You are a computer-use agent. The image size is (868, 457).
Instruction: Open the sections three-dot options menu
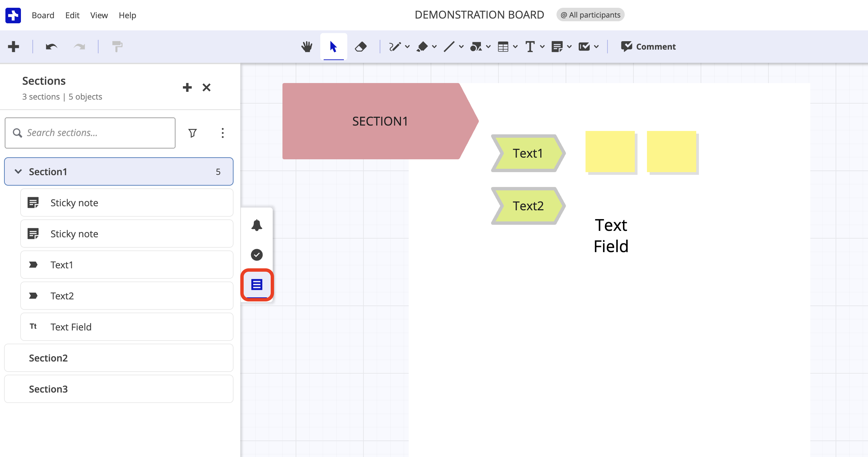pos(222,133)
